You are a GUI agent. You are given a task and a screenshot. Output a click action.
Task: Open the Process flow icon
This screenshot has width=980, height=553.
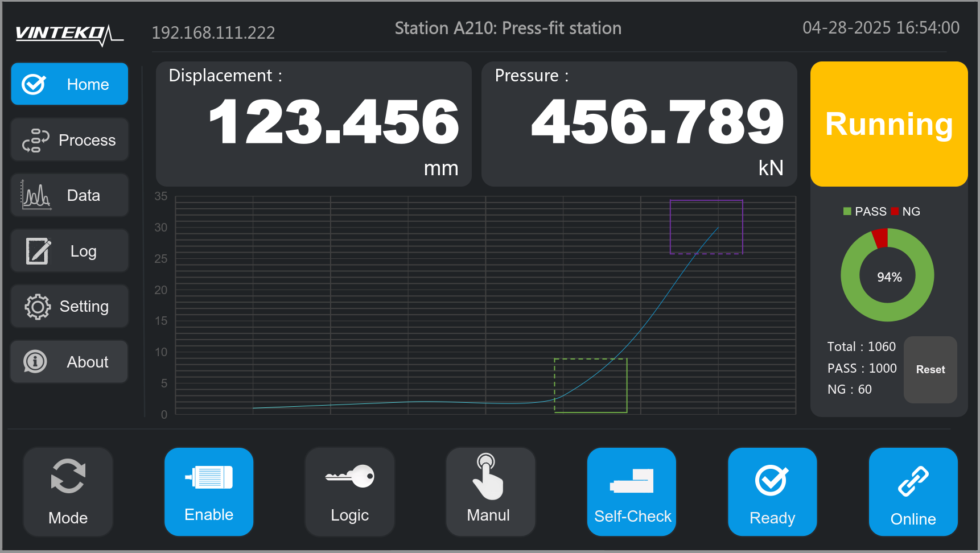pos(35,140)
